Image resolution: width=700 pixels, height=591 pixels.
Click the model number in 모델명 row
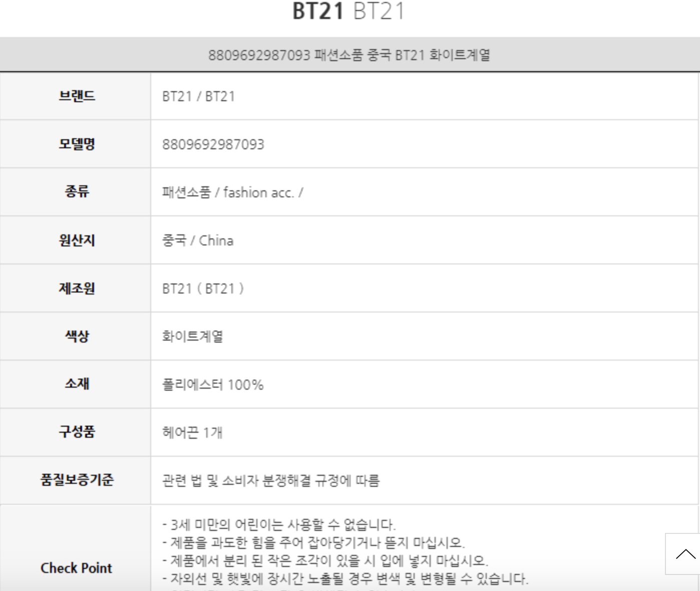213,145
